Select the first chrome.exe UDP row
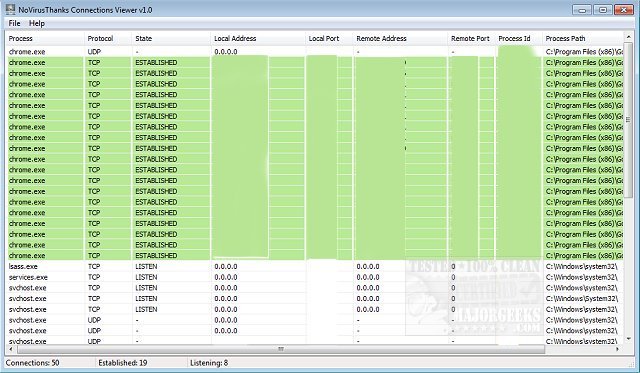The height and width of the screenshot is (373, 640). pyautogui.click(x=315, y=52)
